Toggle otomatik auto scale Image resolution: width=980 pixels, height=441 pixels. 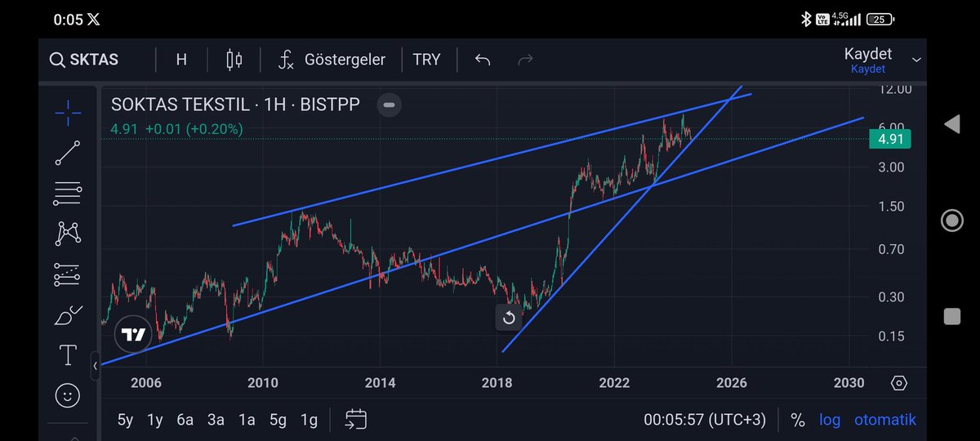pos(885,420)
